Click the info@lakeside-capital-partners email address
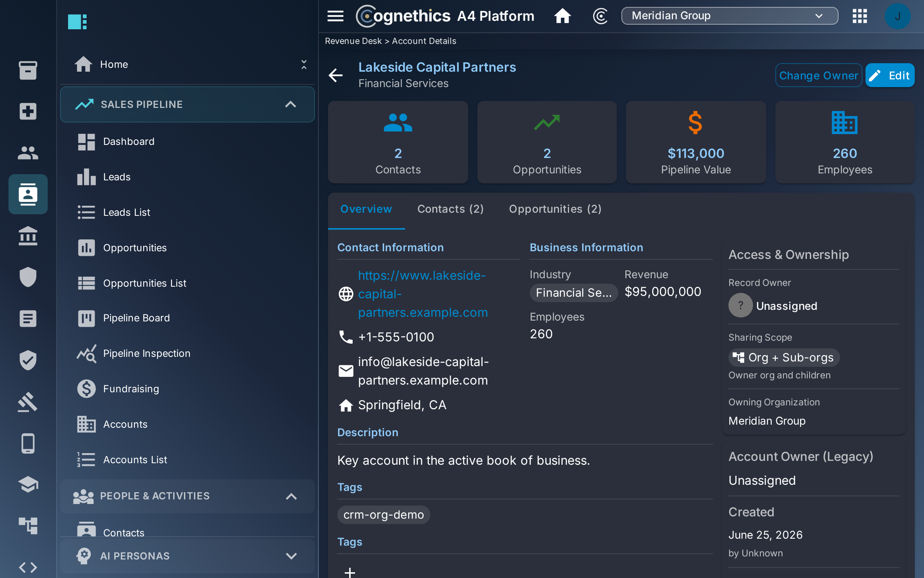 (423, 371)
